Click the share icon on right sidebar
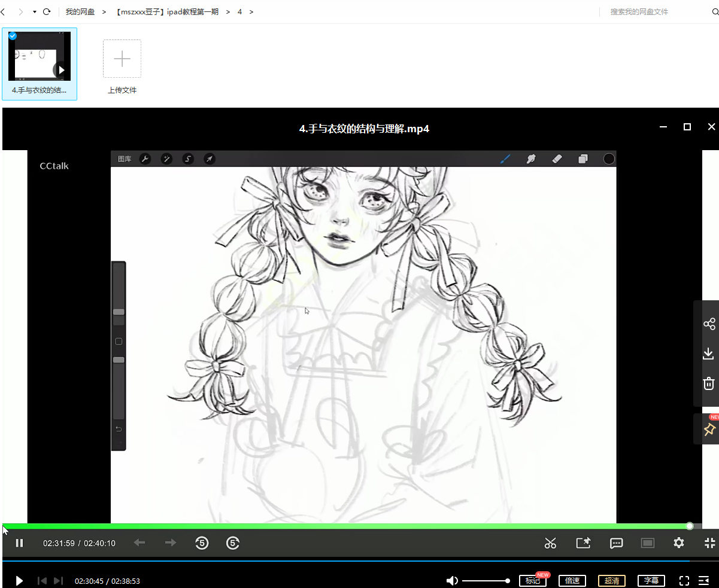Viewport: 719px width, 588px height. click(709, 324)
